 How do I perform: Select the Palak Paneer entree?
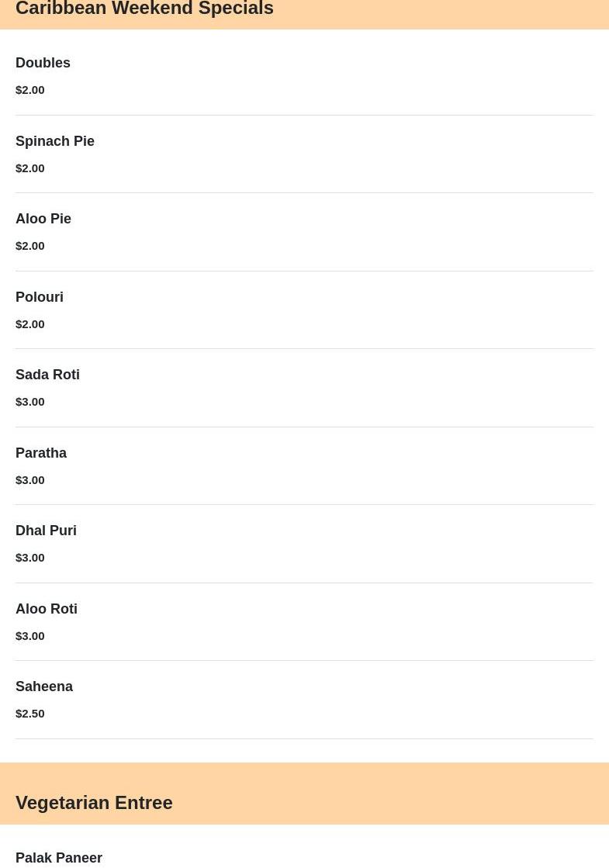click(59, 857)
